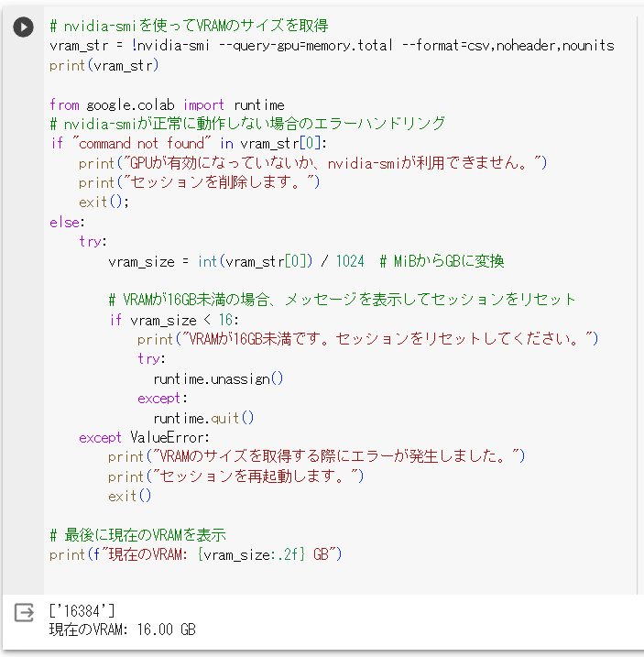Click print line 'セッションを削除します。'
The width and height of the screenshot is (644, 657).
click(x=200, y=182)
